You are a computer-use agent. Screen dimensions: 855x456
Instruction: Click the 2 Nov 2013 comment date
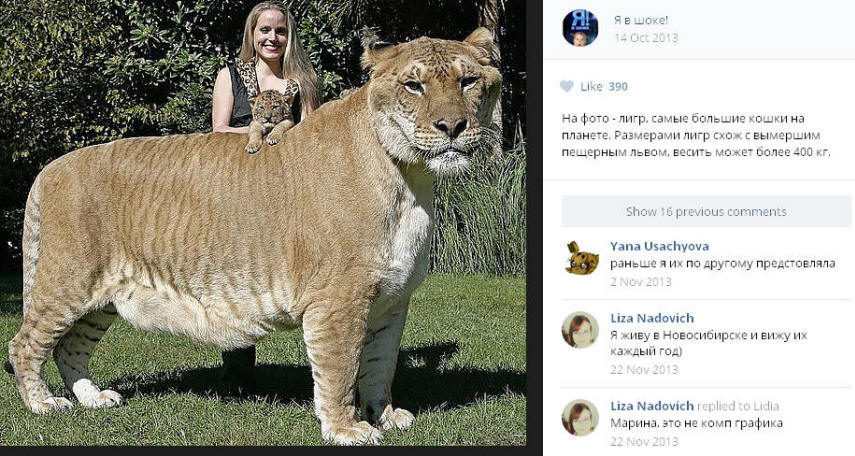(641, 281)
